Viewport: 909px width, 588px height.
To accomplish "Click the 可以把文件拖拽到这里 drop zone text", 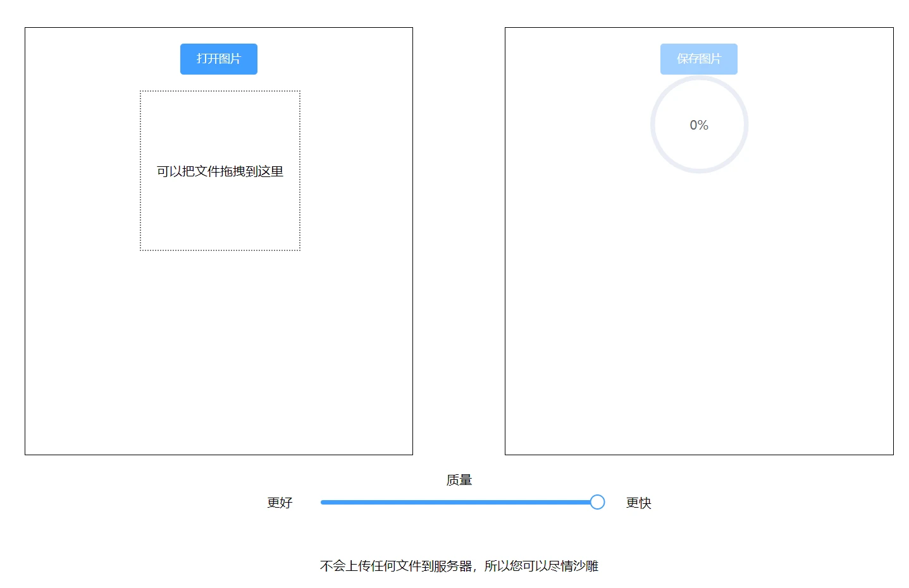I will 220,171.
